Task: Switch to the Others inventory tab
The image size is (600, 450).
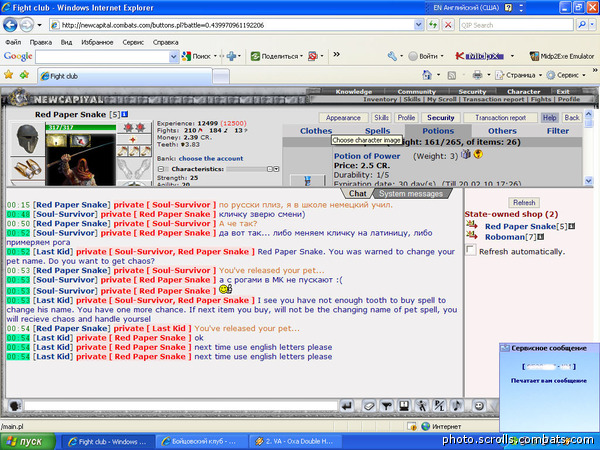Action: [x=502, y=131]
